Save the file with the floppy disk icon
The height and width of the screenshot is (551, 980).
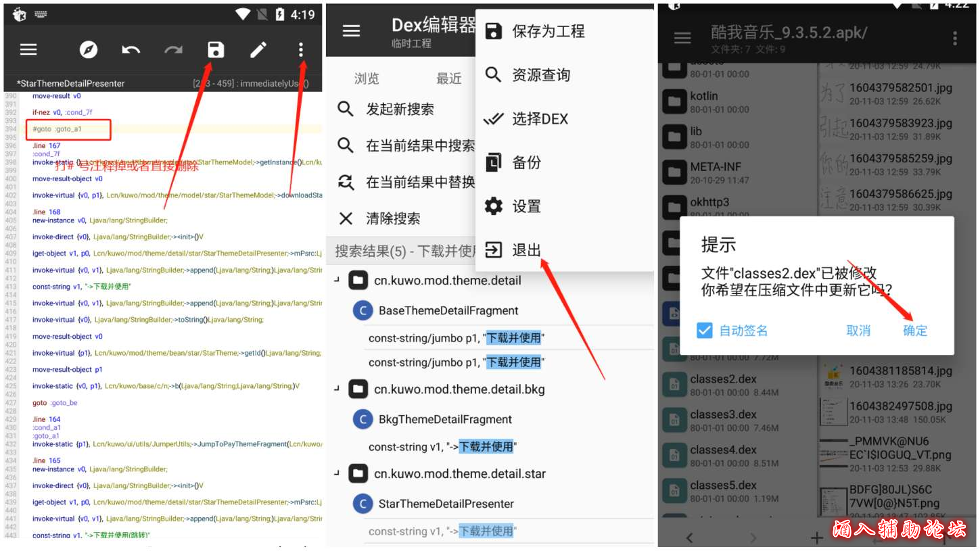pos(216,49)
